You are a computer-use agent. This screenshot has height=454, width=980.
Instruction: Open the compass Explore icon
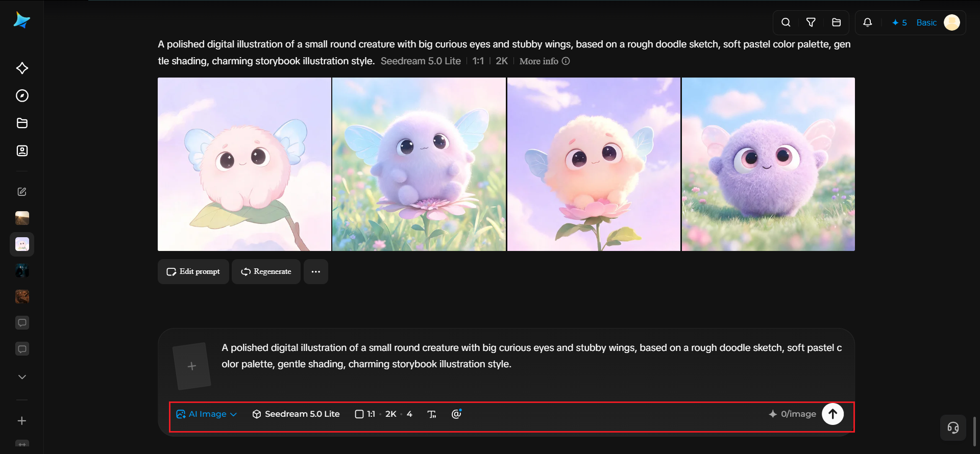pos(22,96)
